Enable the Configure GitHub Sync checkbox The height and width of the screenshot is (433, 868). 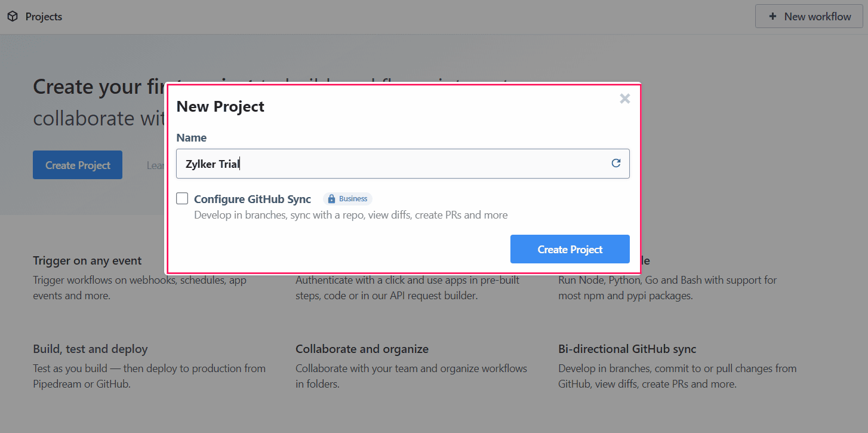(x=182, y=199)
